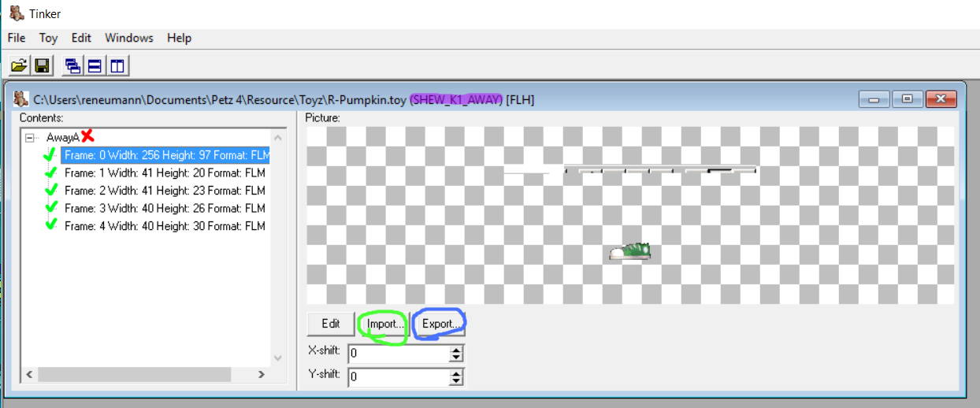This screenshot has height=408, width=980.
Task: Click the Edit button below the picture
Action: (x=331, y=324)
